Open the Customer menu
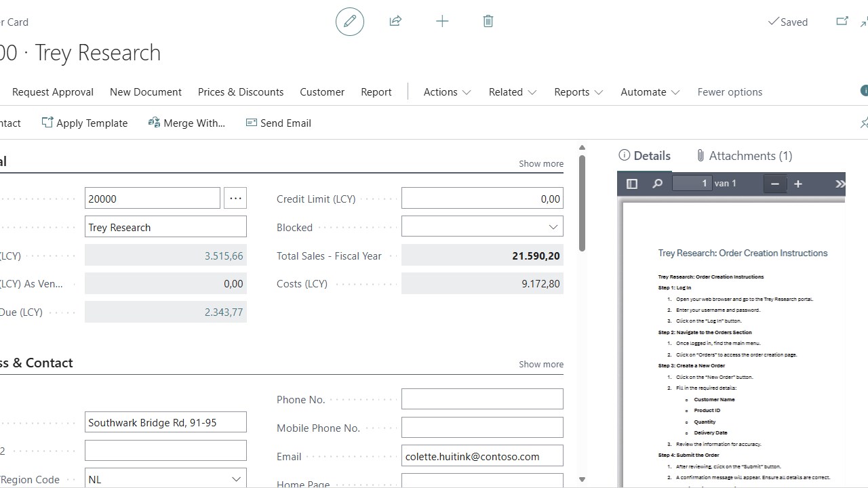The width and height of the screenshot is (868, 488). tap(322, 92)
